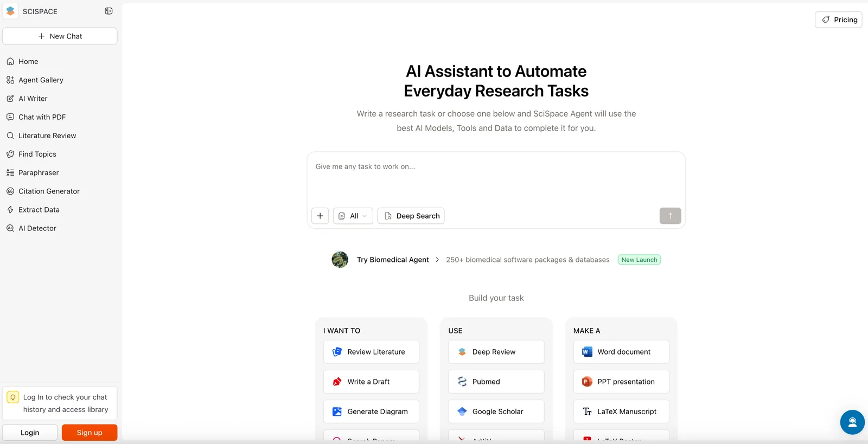Expand the All sources dropdown
The width and height of the screenshot is (868, 444).
coord(353,216)
